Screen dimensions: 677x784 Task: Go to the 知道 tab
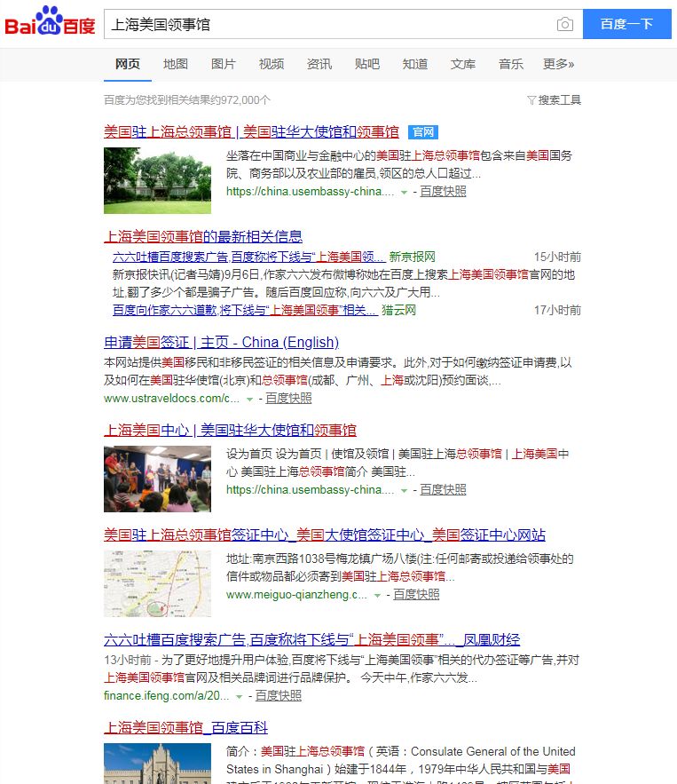[415, 64]
